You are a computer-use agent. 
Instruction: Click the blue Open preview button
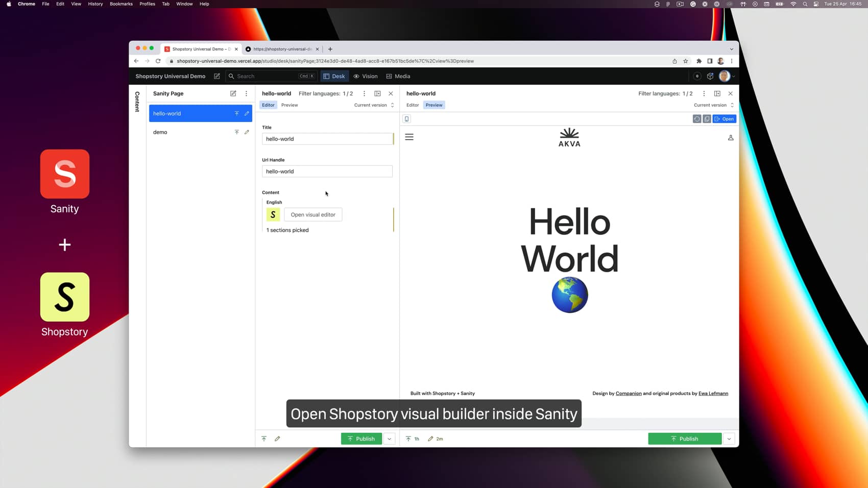pos(725,119)
